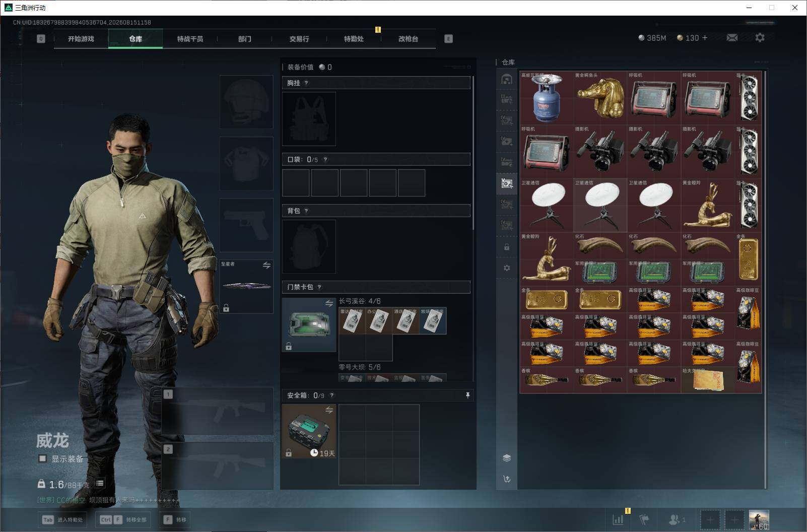This screenshot has width=807, height=532.
Task: Click the plus icon beside 130 currency
Action: click(x=705, y=38)
